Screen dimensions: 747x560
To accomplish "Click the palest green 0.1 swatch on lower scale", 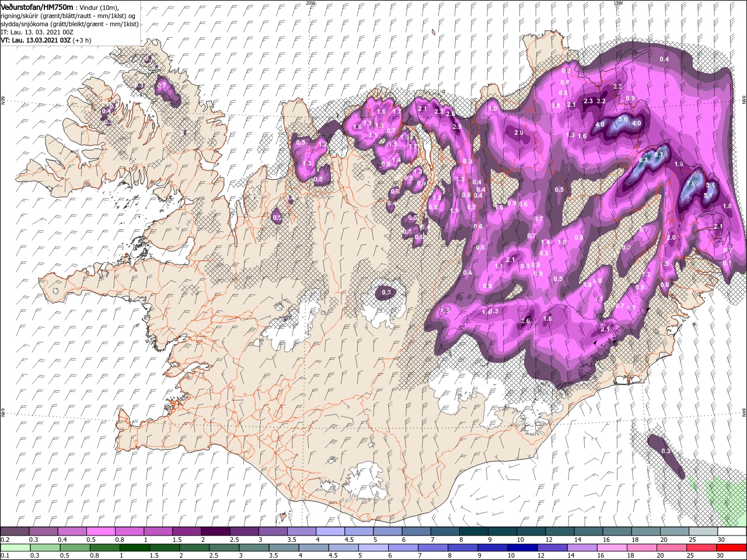I will click(x=15, y=547).
